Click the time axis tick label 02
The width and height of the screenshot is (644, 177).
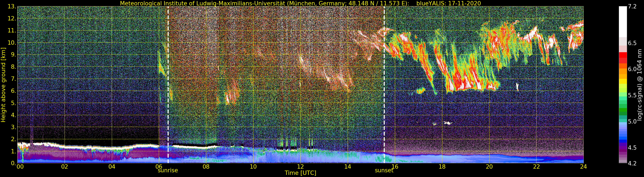pos(65,167)
